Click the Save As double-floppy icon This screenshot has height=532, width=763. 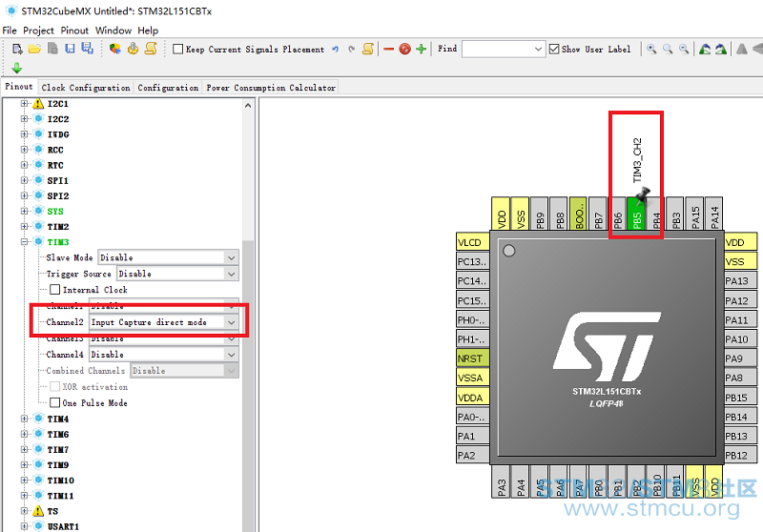coord(88,49)
